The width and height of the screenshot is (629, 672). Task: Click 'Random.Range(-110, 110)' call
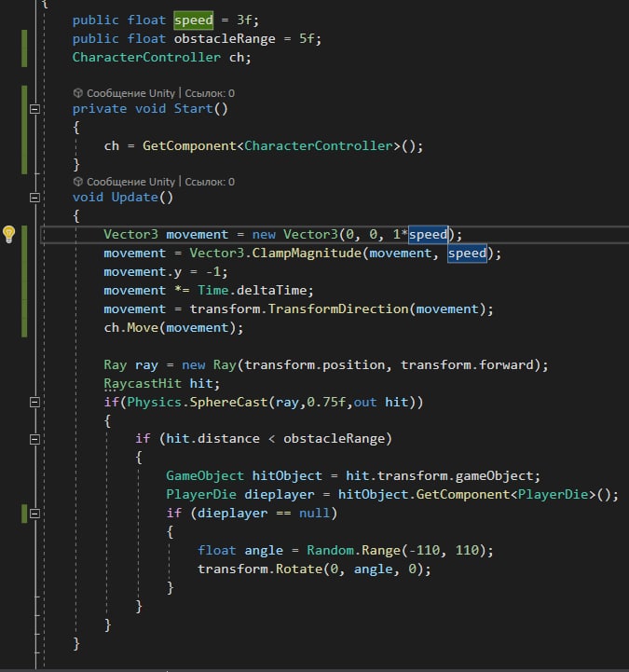396,550
